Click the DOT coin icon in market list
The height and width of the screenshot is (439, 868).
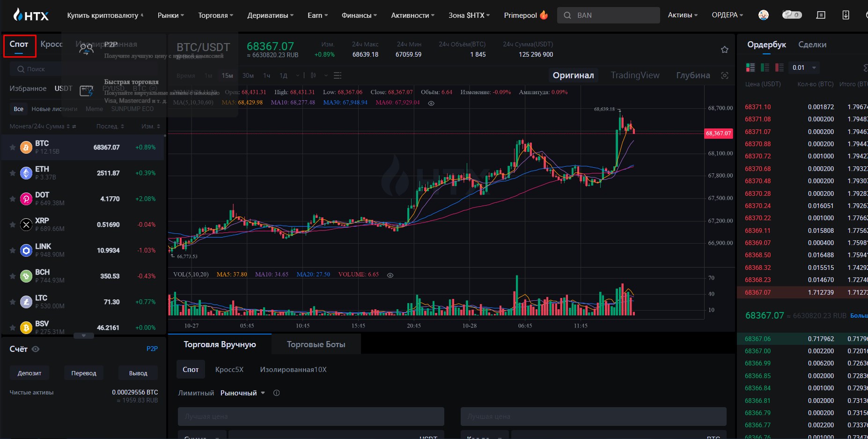pyautogui.click(x=26, y=199)
